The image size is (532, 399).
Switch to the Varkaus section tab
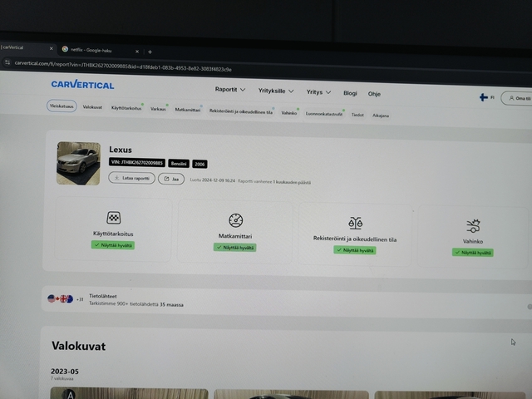point(158,109)
